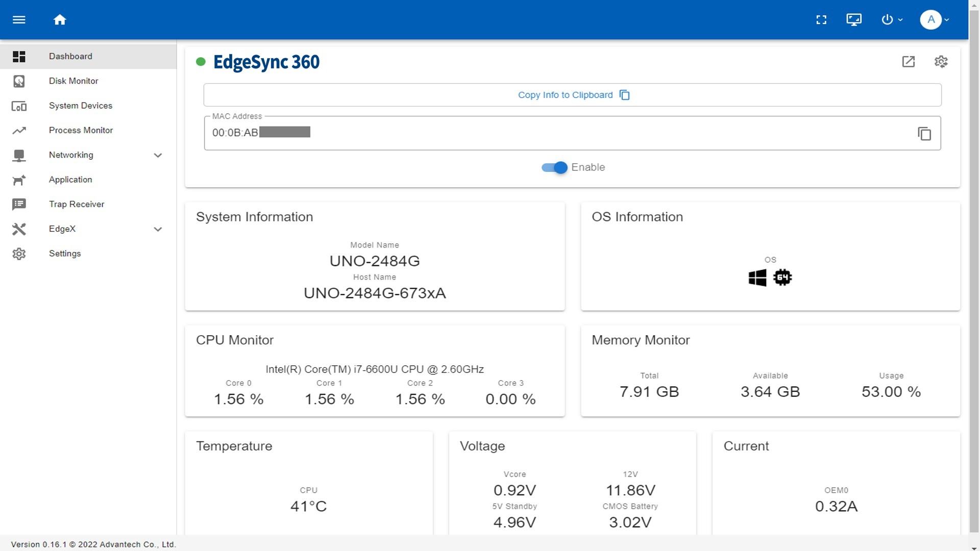Click the remote desktop monitor icon

[854, 20]
